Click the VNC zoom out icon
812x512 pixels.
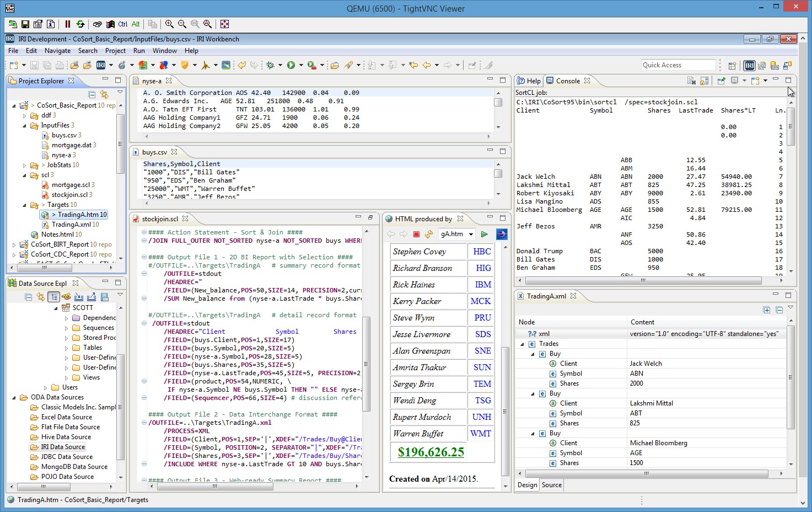[182, 24]
